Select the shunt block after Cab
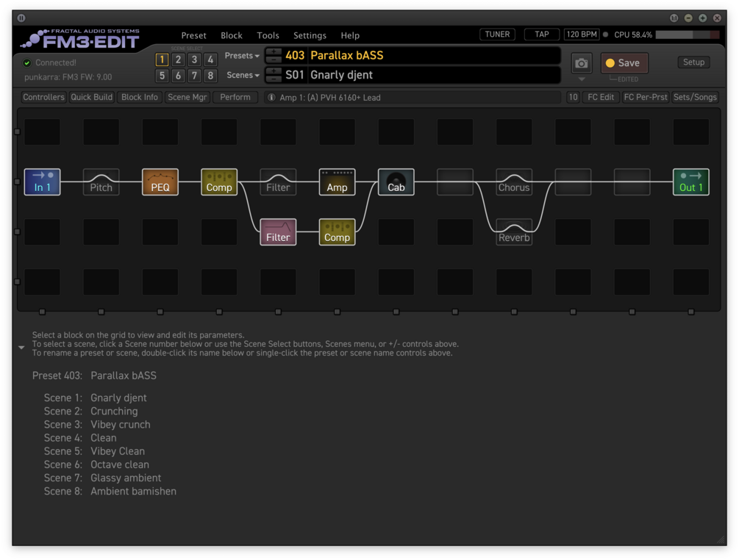This screenshot has width=739, height=560. click(455, 182)
